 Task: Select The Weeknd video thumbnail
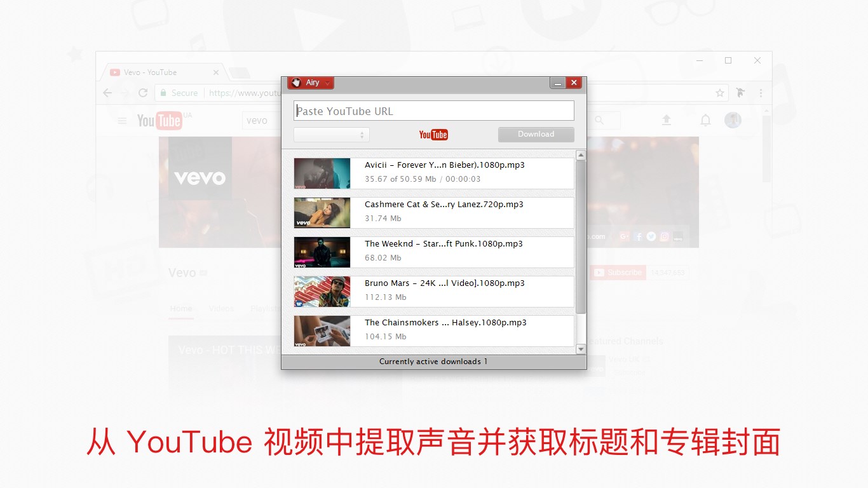point(322,252)
